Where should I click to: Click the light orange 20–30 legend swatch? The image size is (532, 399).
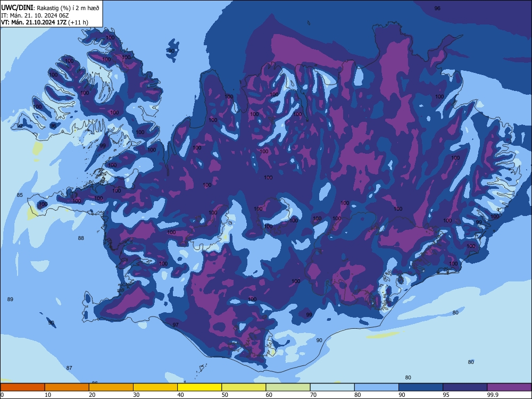pos(111,387)
